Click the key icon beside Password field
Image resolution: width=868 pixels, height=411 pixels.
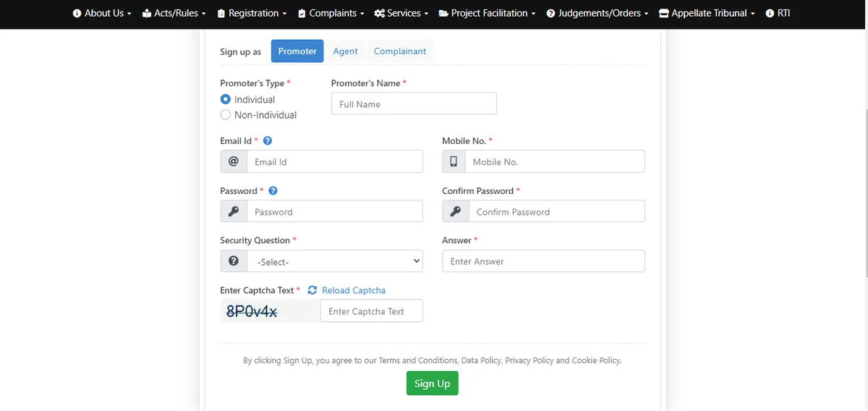[234, 212]
